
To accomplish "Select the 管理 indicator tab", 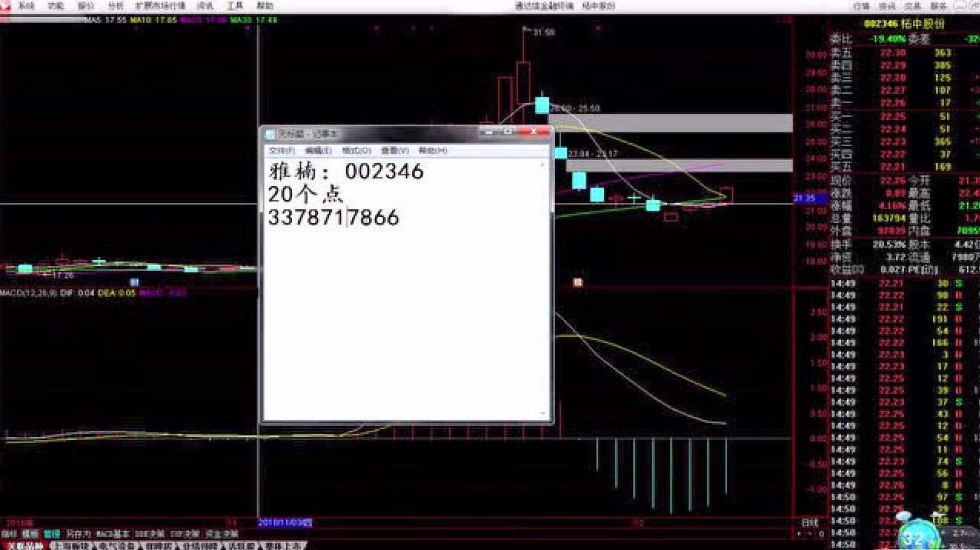I will click(x=51, y=533).
